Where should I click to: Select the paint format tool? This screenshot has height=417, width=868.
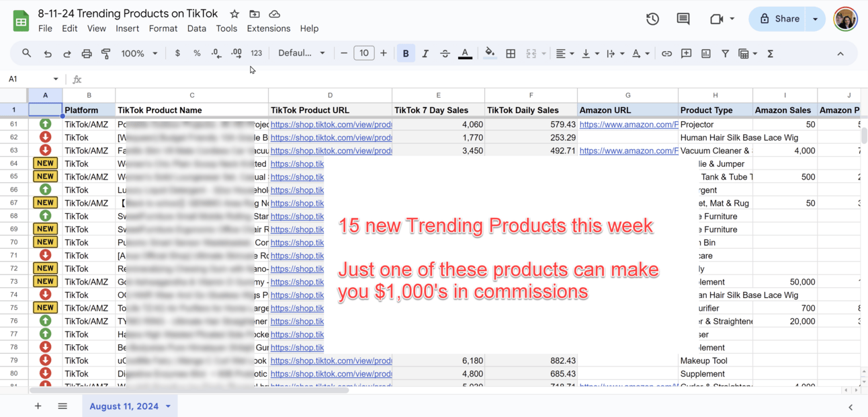pos(106,53)
